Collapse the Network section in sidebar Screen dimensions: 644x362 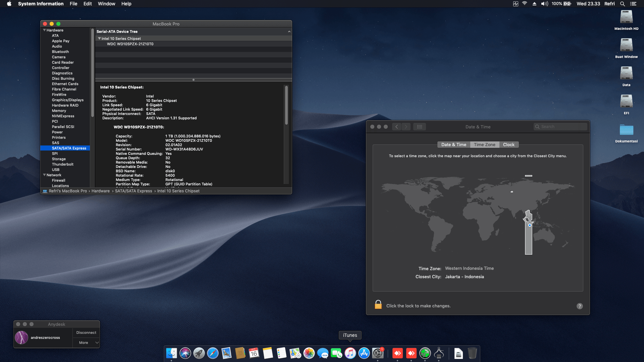point(44,175)
